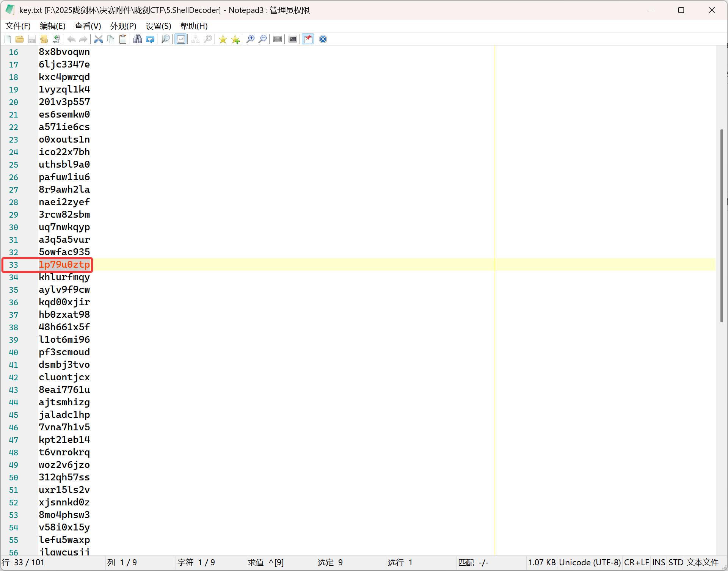The image size is (728, 571).
Task: Click the vertical scrollbar thumb
Action: 722,226
